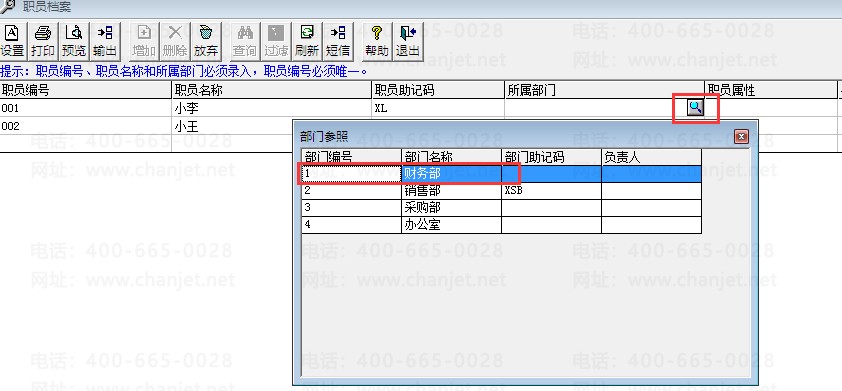Click the 负责人 column header
The width and height of the screenshot is (842, 391).
click(x=651, y=157)
